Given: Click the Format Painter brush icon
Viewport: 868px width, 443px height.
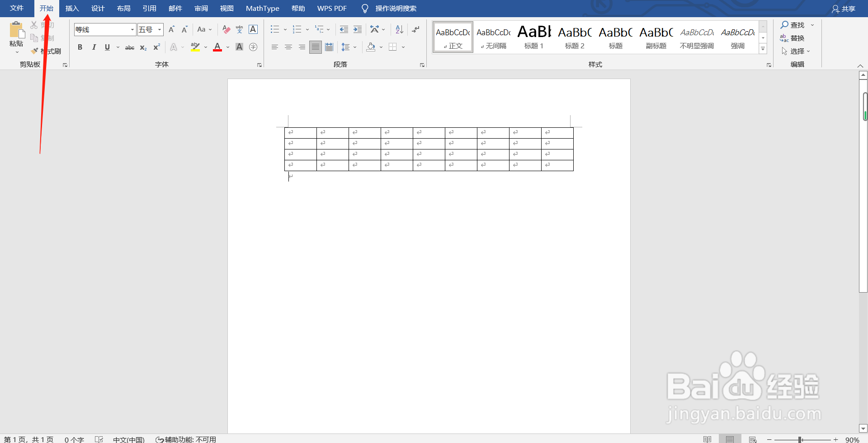Looking at the screenshot, I should pos(35,51).
